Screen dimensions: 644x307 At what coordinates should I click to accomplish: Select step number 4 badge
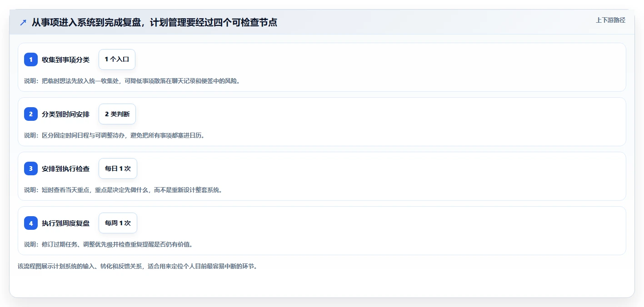pyautogui.click(x=31, y=223)
